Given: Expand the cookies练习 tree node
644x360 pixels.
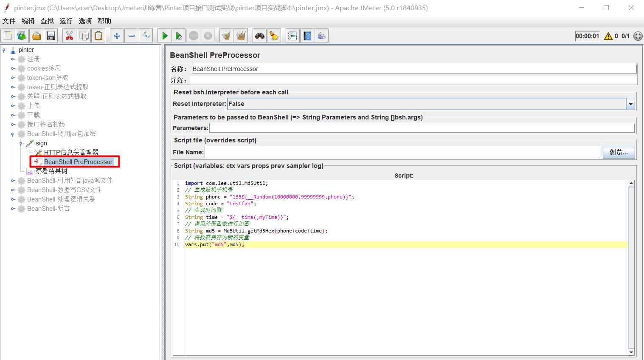Looking at the screenshot, I should pos(13,68).
